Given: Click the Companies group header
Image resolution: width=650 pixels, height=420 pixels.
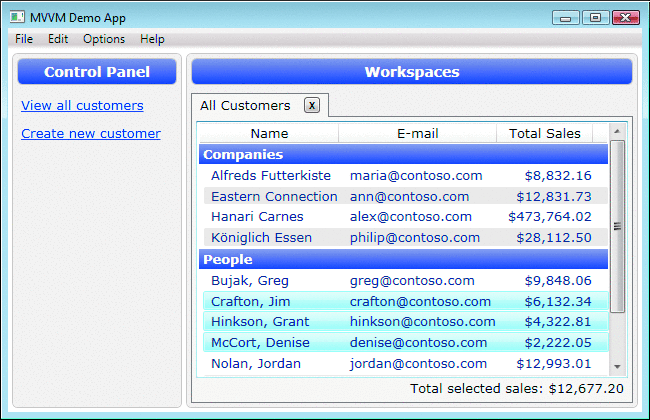Looking at the screenshot, I should point(403,154).
